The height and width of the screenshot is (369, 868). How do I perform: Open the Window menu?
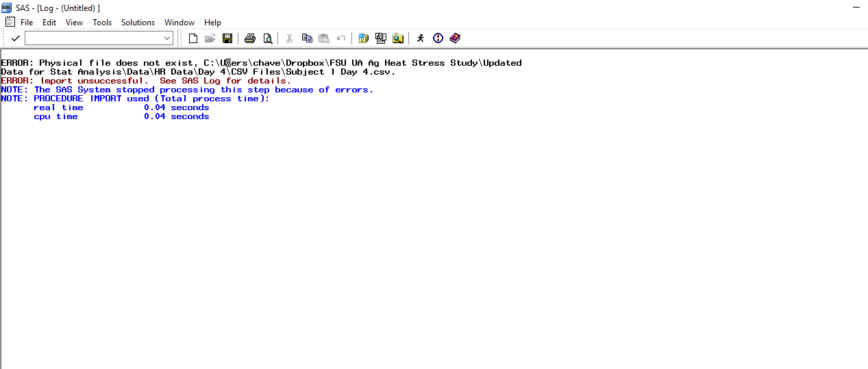click(179, 23)
